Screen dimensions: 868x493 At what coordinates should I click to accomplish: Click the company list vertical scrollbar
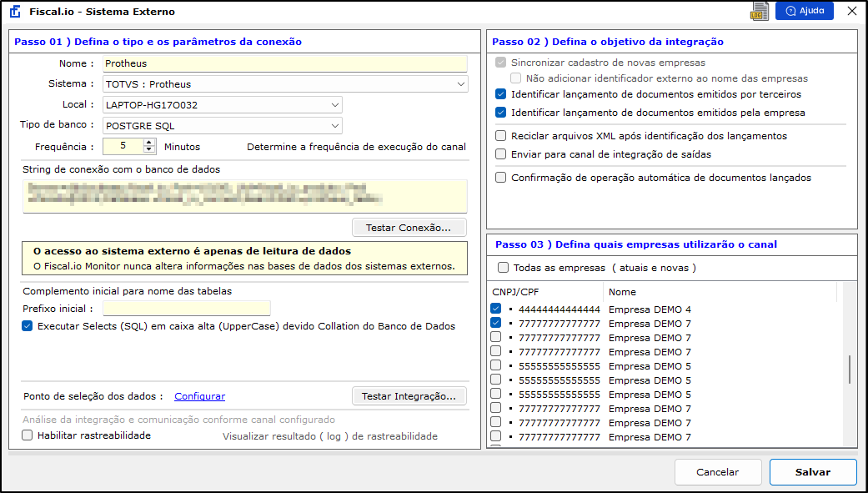point(850,369)
